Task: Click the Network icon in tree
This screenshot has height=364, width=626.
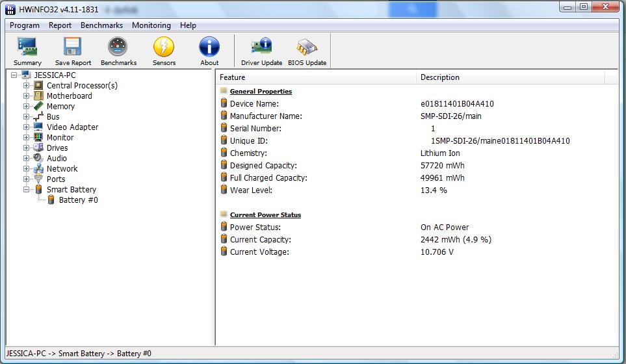Action: pyautogui.click(x=38, y=168)
